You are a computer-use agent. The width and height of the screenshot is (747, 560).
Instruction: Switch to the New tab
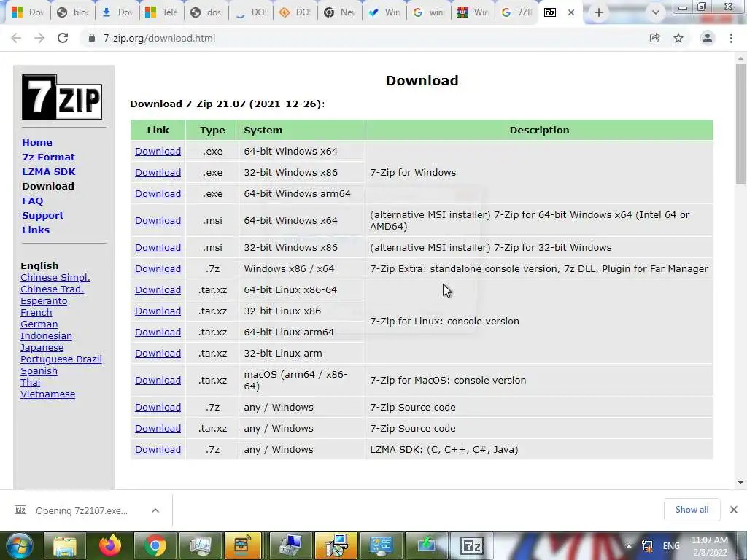click(x=340, y=12)
